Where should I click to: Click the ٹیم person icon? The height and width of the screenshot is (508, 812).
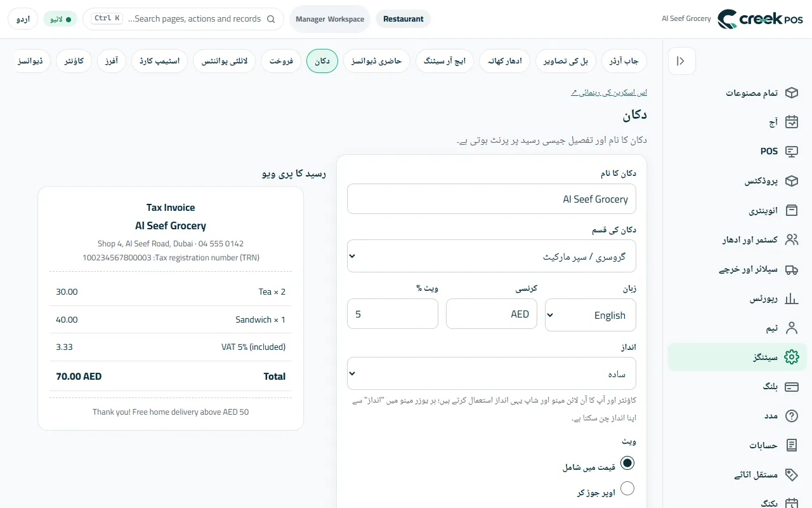tap(791, 328)
